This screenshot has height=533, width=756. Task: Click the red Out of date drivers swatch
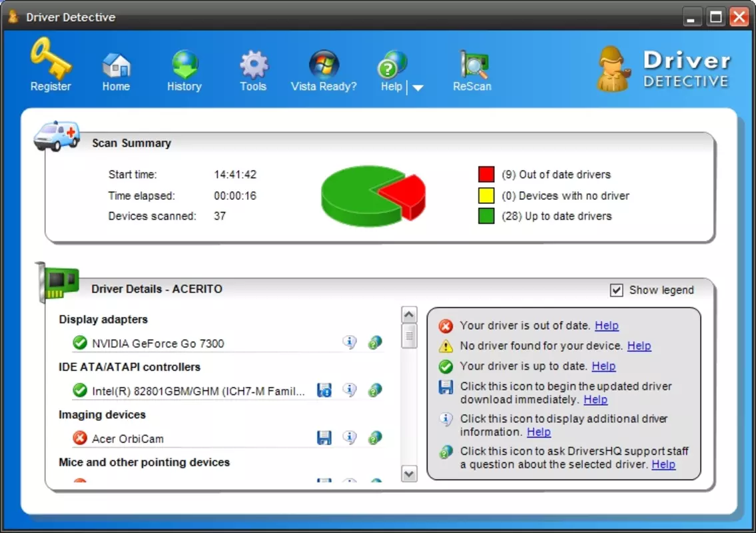pos(486,174)
